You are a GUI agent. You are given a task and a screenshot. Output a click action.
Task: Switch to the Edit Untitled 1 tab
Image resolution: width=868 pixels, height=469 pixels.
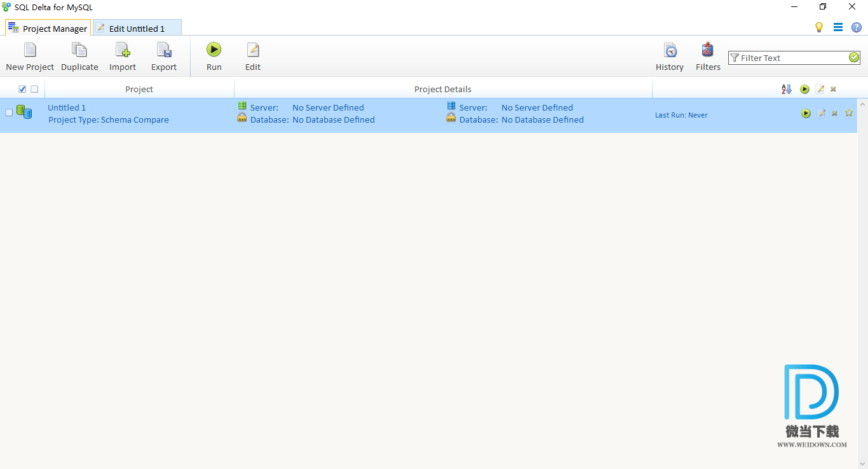(137, 28)
